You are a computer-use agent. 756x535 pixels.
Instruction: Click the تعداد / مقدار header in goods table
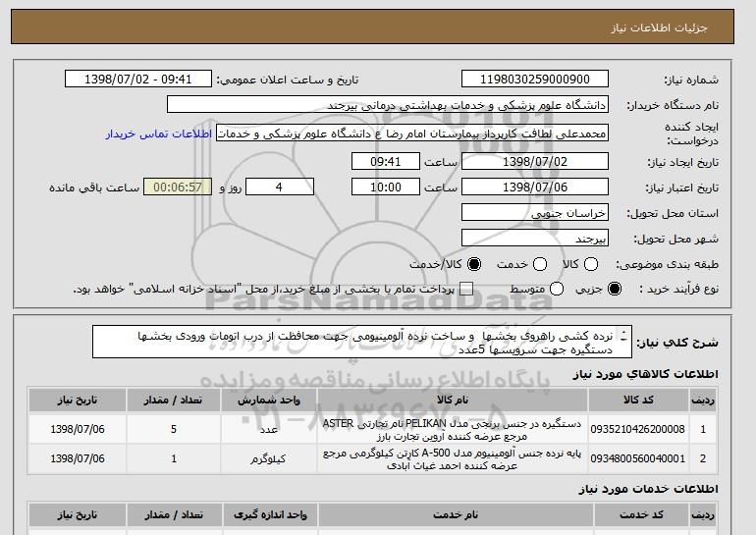point(174,401)
